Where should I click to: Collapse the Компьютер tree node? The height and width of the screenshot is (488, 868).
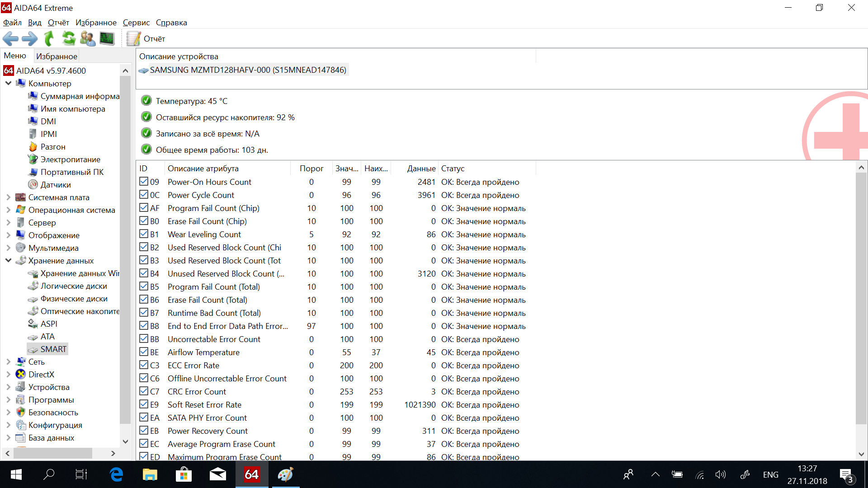point(9,83)
